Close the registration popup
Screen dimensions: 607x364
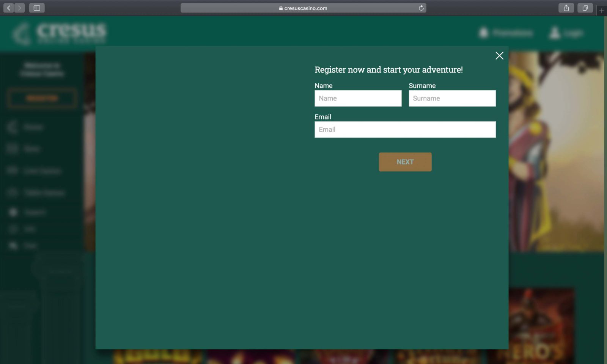tap(499, 55)
